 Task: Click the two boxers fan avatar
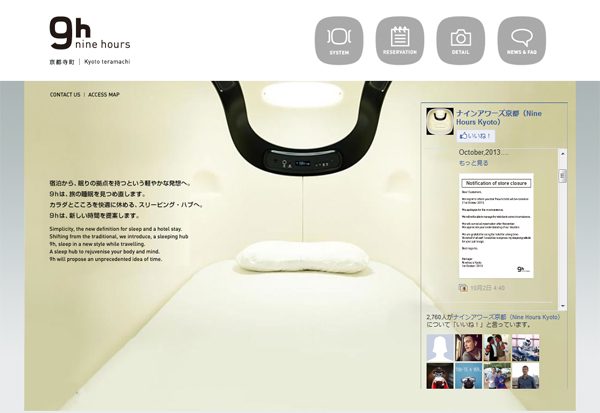[497, 348]
